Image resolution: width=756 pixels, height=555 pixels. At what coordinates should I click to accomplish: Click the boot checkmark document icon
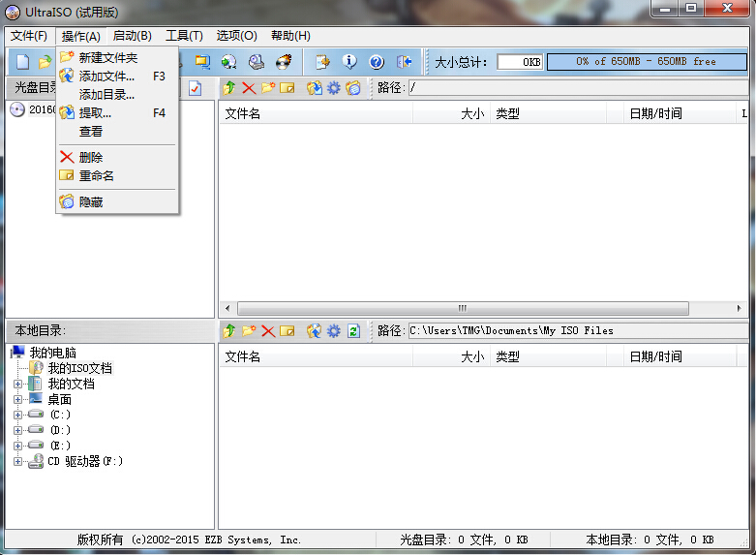[196, 88]
